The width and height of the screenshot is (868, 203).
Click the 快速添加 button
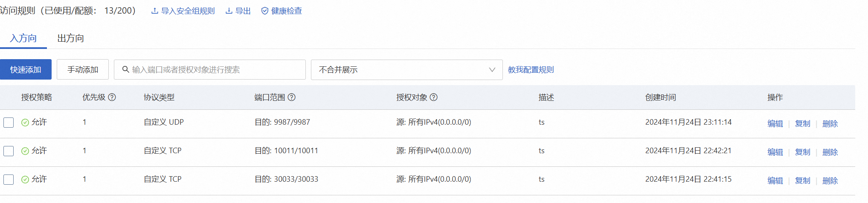click(x=26, y=69)
